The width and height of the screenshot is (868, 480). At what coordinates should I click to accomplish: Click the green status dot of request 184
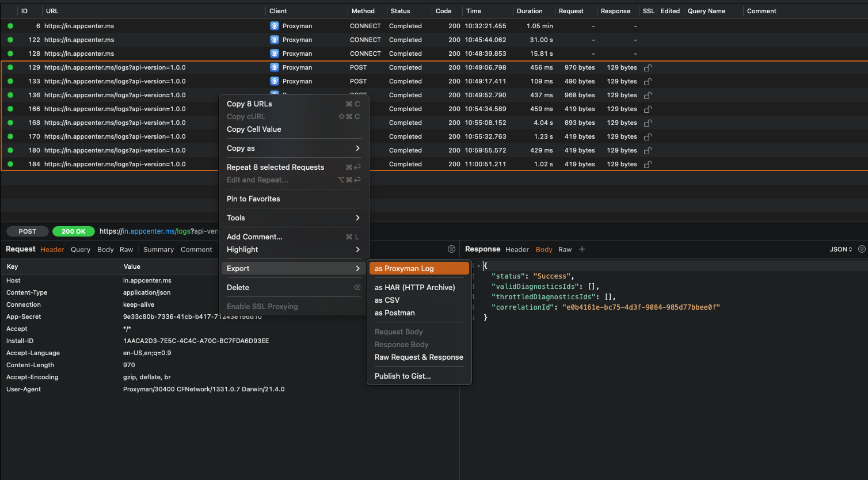(x=10, y=164)
